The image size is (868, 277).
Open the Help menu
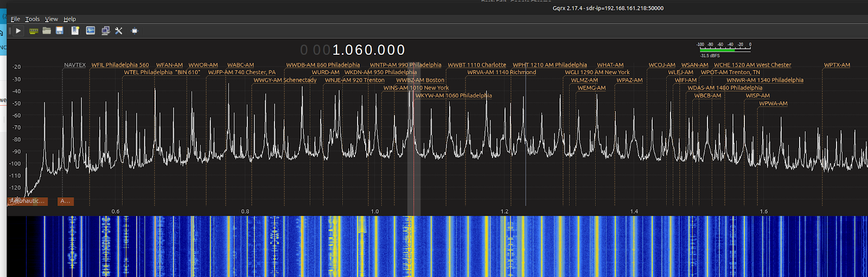tap(70, 19)
